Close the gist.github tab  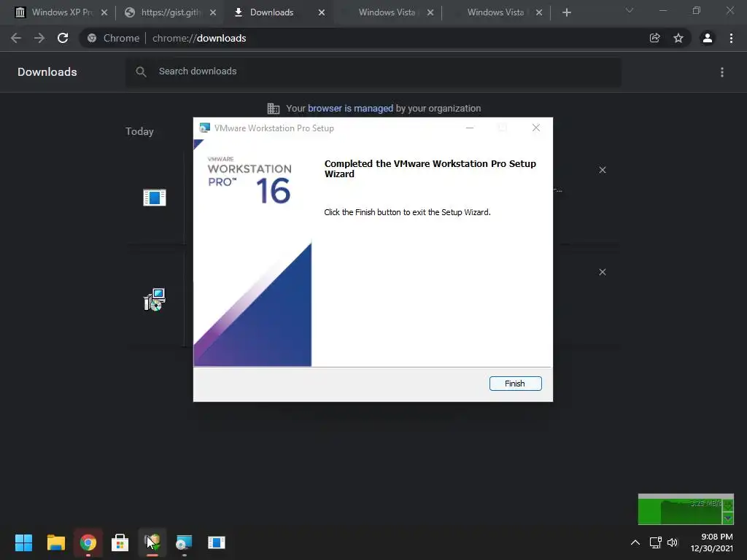pos(213,12)
